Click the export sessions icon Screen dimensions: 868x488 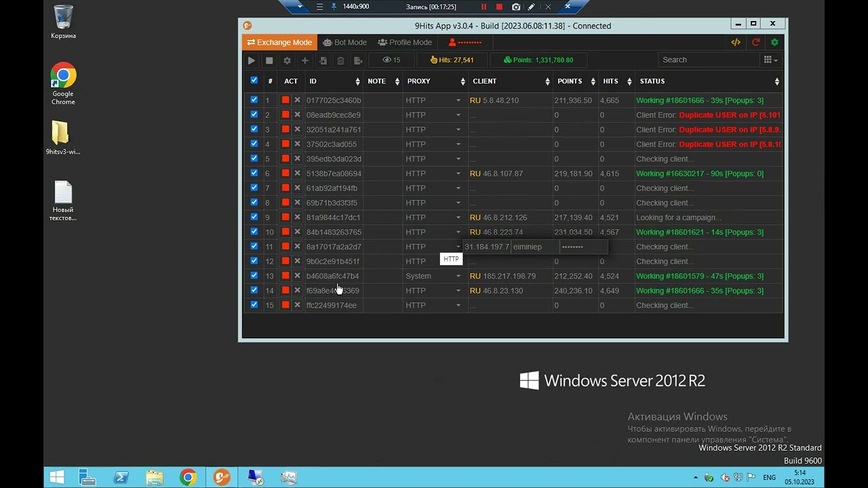(x=358, y=60)
